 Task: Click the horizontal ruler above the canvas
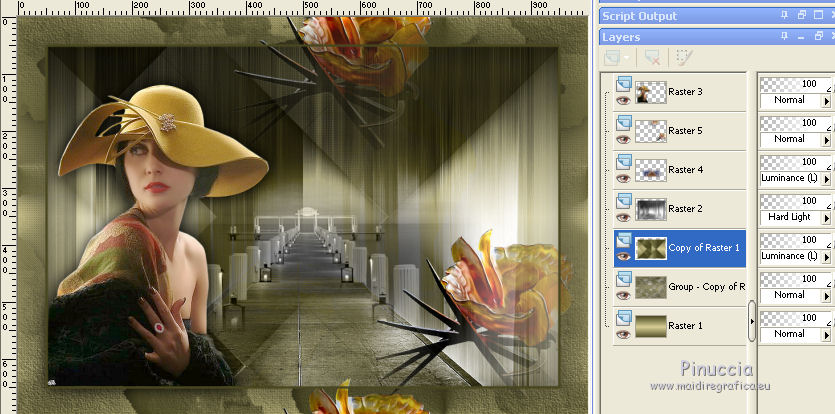coord(302,7)
